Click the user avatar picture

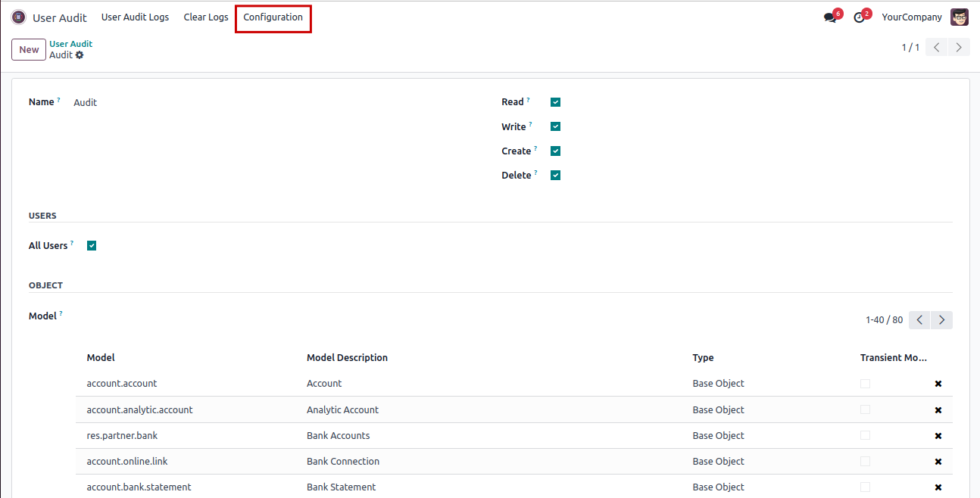point(960,17)
